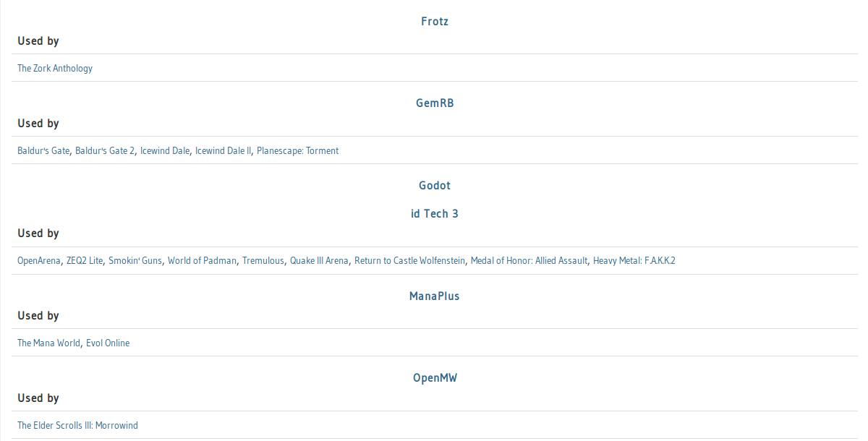Visit the Evol Online link
The image size is (868, 441).
pyautogui.click(x=108, y=343)
